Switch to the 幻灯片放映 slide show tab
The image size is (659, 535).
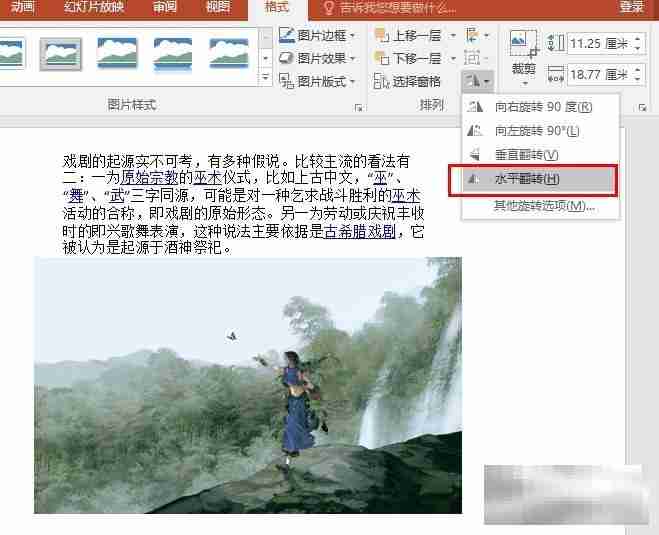coord(94,8)
